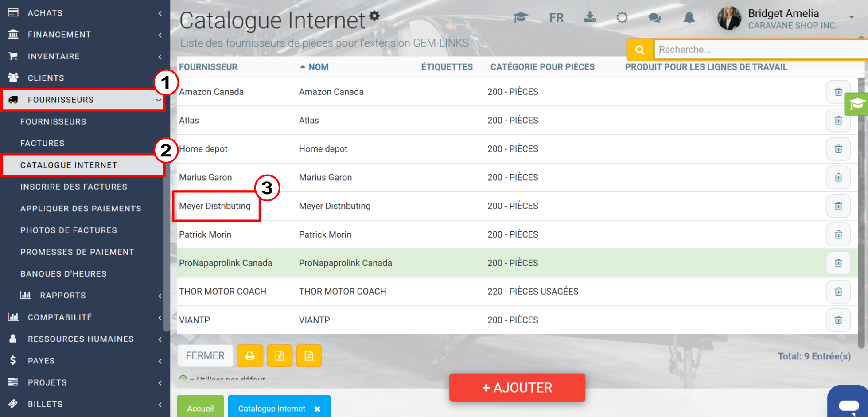The image size is (868, 417).
Task: Sort by Catégorie pour pièces column
Action: pos(542,67)
